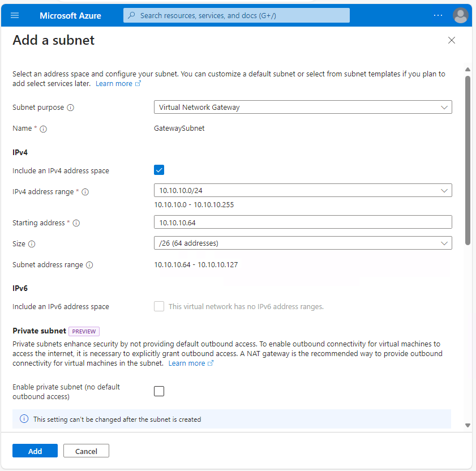Click info icon next to Subnet address range

[89, 264]
